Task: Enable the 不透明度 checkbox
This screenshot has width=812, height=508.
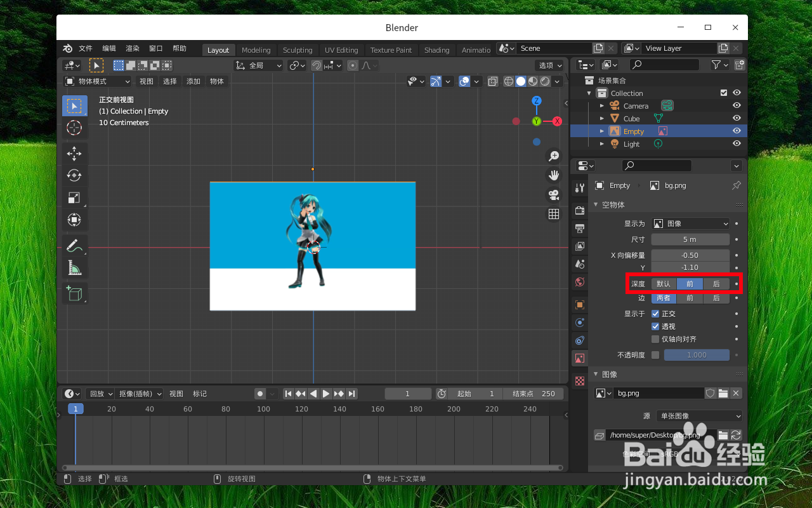Action: [655, 355]
